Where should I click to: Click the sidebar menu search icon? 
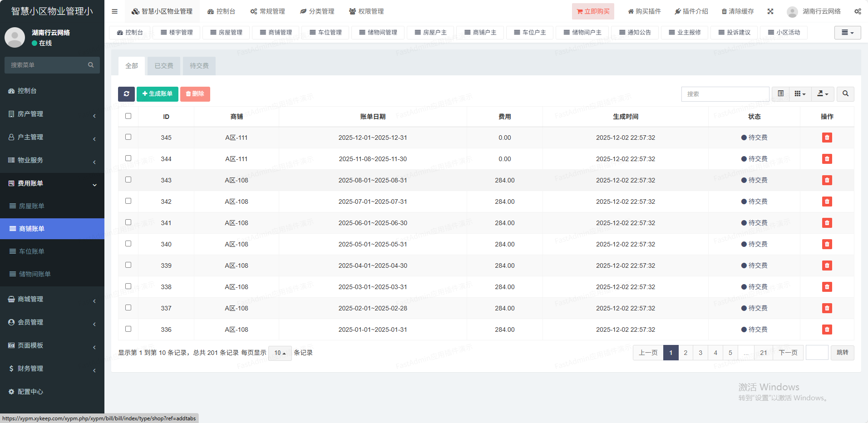tap(91, 65)
